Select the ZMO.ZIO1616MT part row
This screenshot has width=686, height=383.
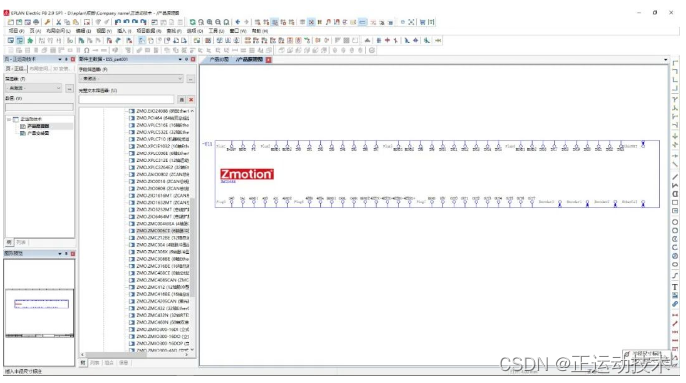tap(160, 196)
